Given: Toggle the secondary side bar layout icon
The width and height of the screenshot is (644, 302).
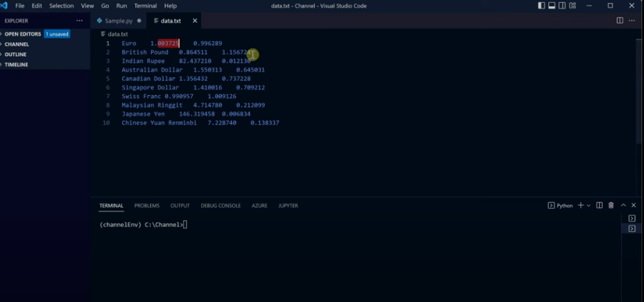Looking at the screenshot, I should [562, 6].
